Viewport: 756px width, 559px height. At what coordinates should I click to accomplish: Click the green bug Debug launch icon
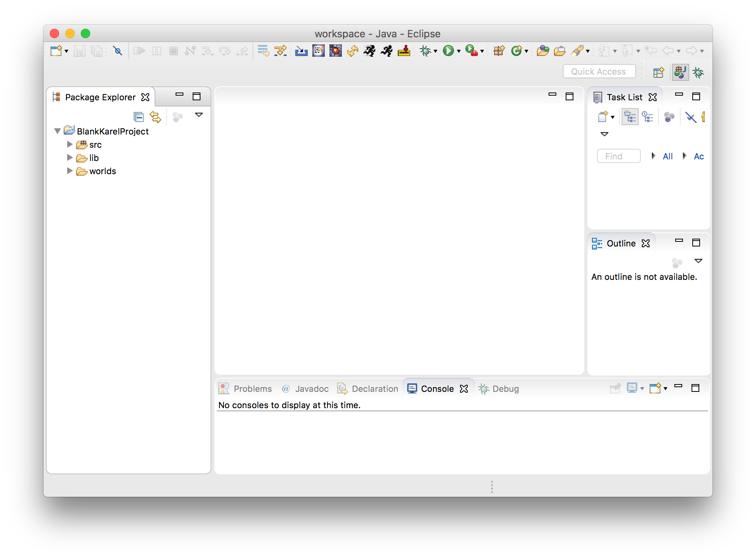(426, 51)
